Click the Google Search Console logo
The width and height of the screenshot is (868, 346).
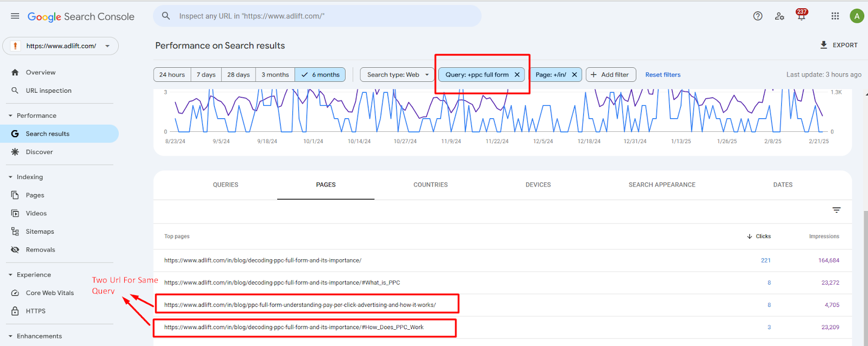coord(81,17)
